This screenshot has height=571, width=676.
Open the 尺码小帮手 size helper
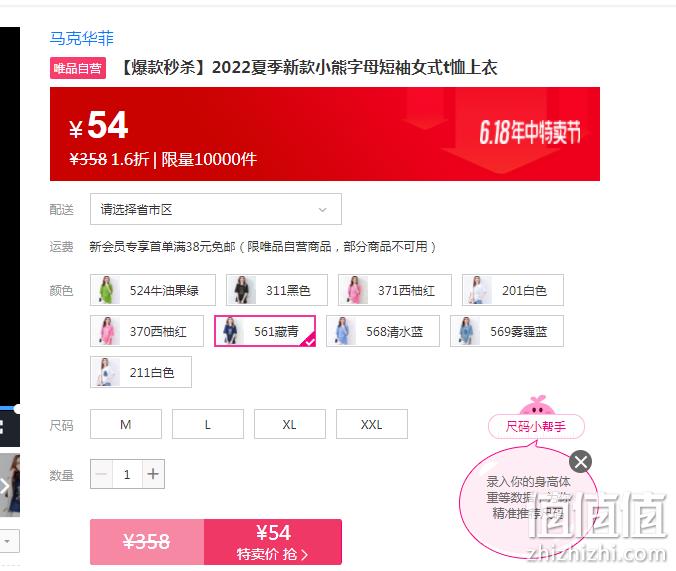click(x=536, y=426)
